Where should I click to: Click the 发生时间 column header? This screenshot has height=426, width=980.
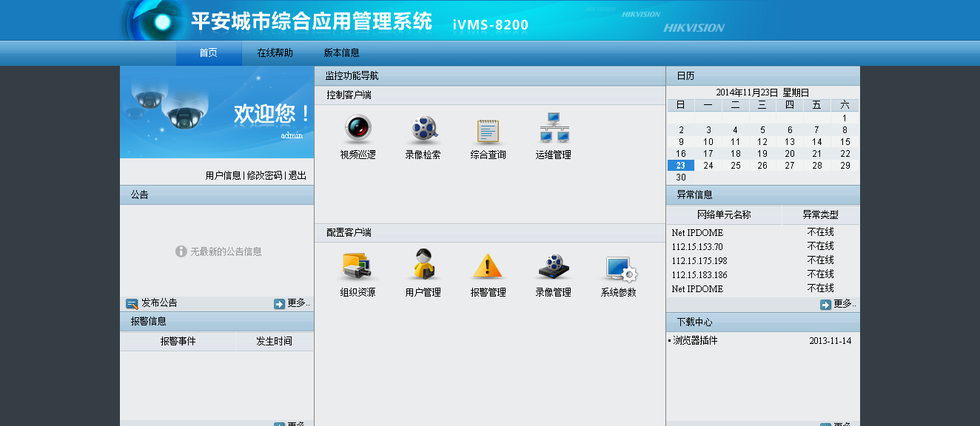point(275,342)
